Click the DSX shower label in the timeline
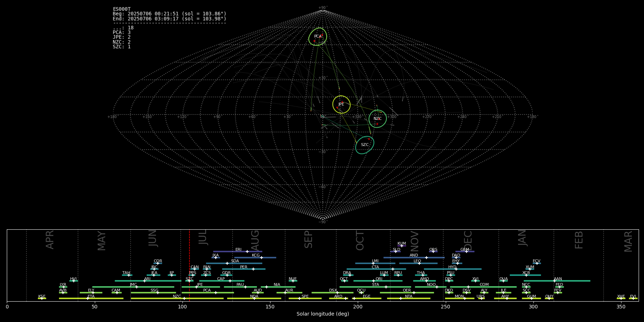 333,290
